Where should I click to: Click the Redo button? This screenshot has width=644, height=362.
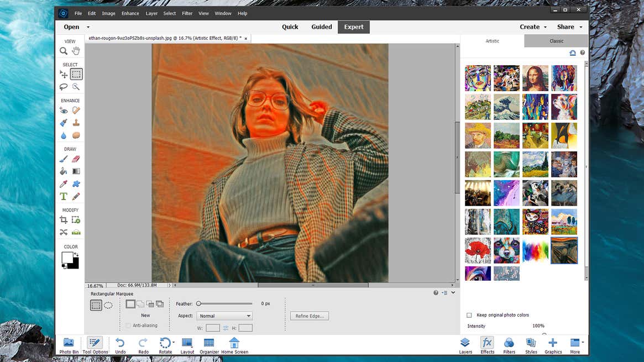[x=143, y=345]
